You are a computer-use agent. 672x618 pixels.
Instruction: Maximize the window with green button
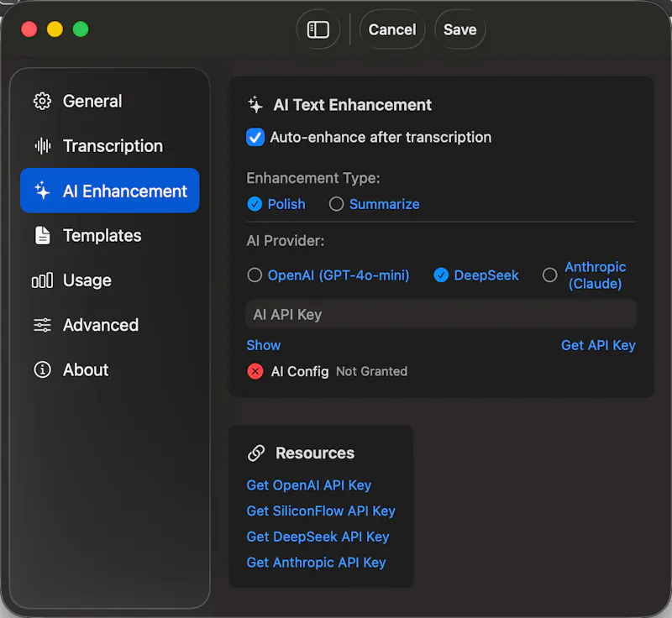(81, 29)
